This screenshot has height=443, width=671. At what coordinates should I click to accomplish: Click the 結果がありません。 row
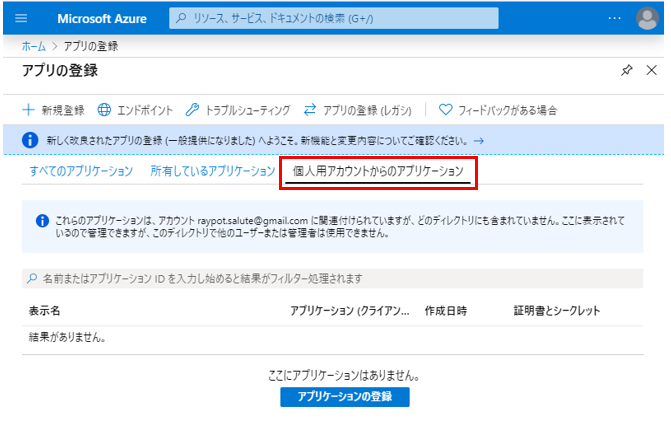tap(332, 337)
